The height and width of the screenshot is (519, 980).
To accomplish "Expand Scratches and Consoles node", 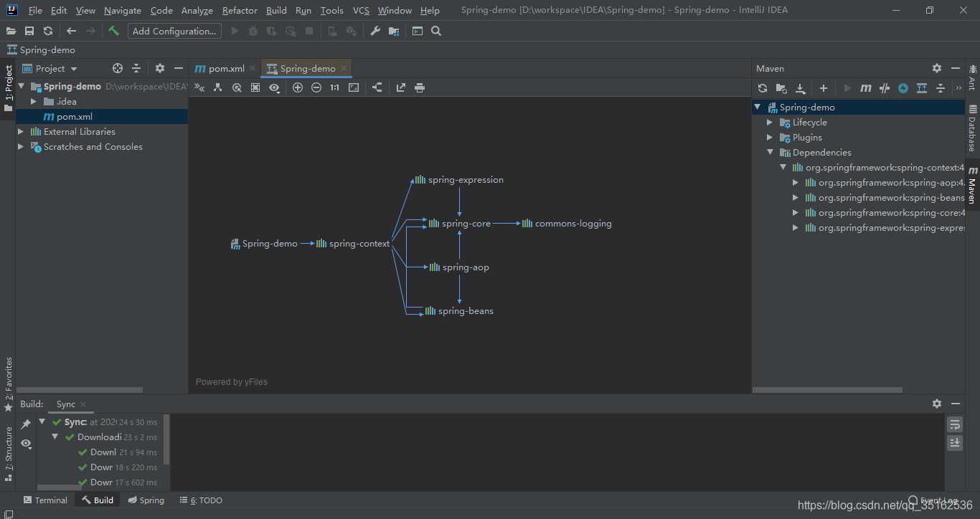I will tap(21, 146).
